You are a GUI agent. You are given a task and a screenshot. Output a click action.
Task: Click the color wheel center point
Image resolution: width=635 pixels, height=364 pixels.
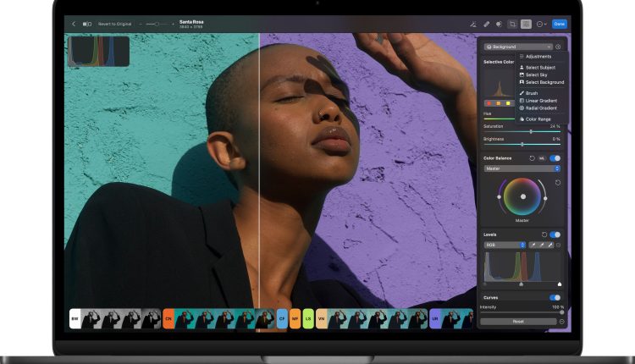(523, 196)
